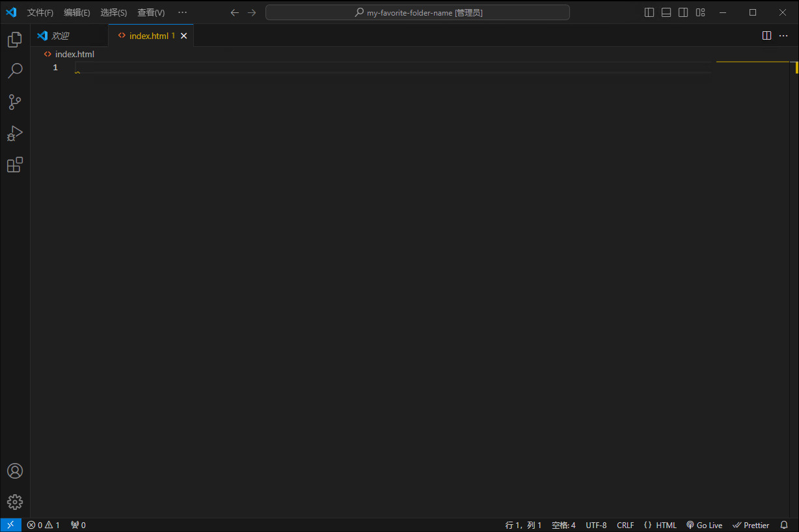Open the Accounts menu icon
The image size is (799, 532).
click(x=14, y=471)
